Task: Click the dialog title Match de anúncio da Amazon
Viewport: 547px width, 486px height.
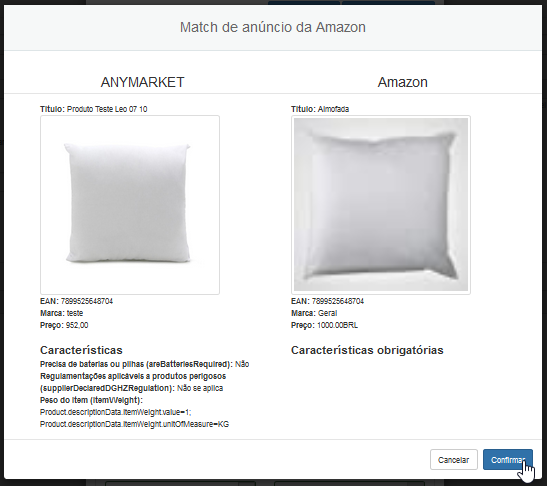Action: click(x=272, y=27)
